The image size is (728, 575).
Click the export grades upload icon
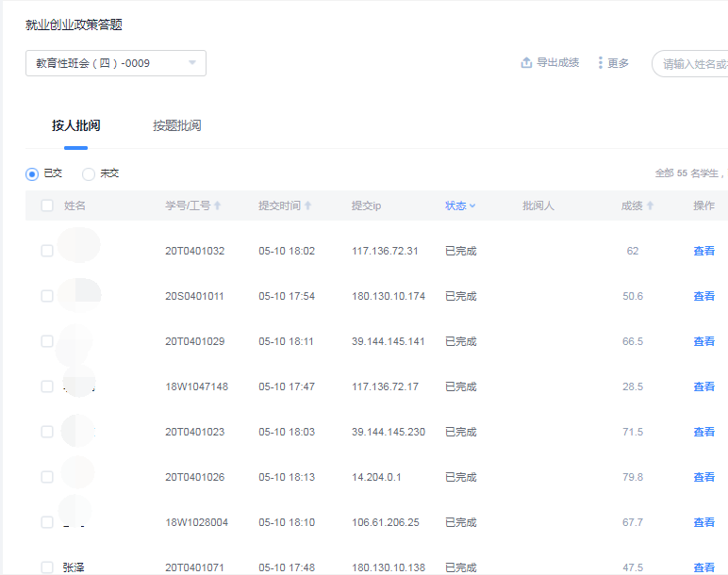(x=526, y=63)
